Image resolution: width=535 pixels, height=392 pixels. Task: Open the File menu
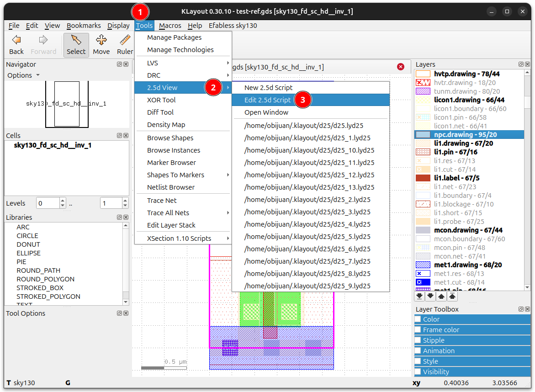point(14,25)
